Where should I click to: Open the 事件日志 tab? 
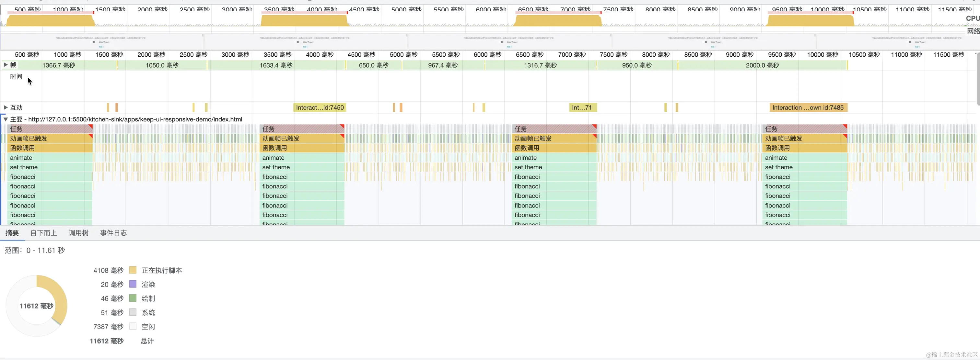113,233
